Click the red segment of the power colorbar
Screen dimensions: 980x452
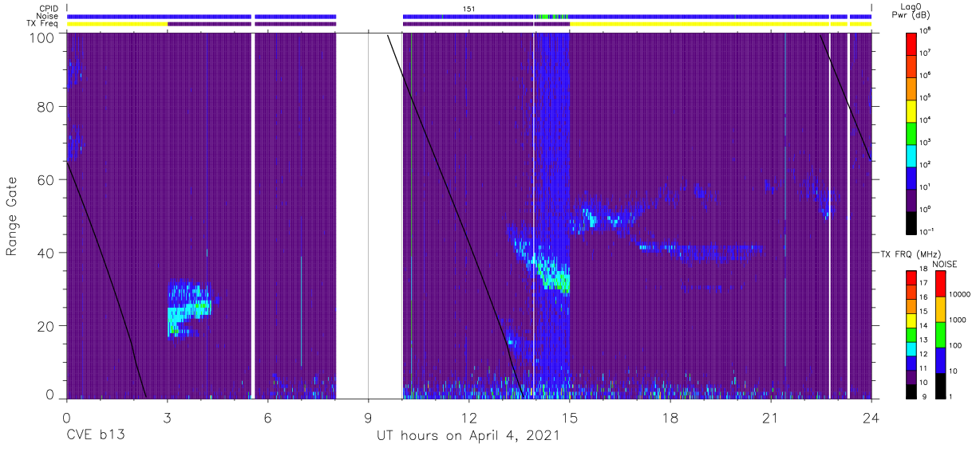912,43
